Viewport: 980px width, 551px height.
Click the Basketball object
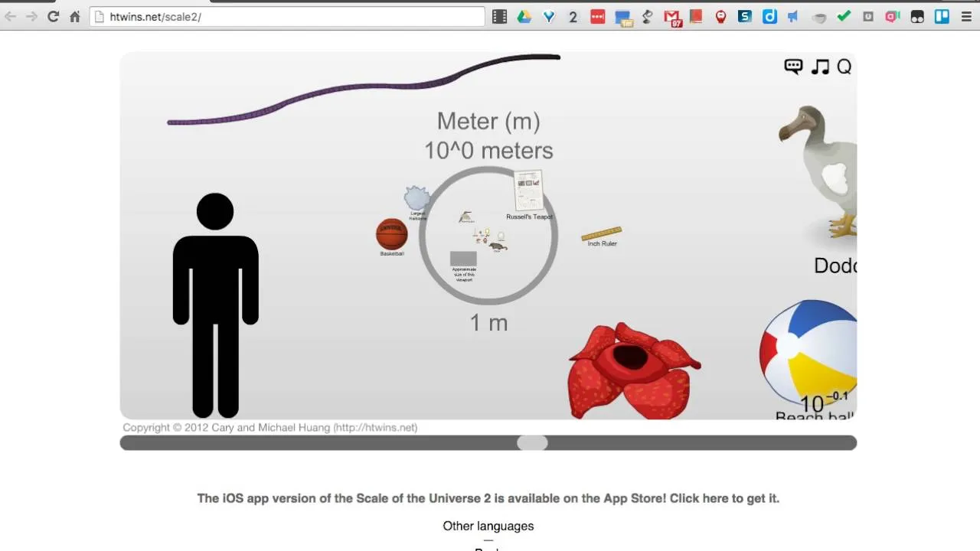(391, 234)
